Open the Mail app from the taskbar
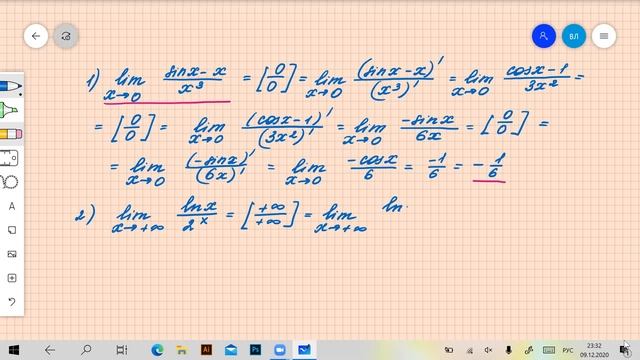 [231, 350]
